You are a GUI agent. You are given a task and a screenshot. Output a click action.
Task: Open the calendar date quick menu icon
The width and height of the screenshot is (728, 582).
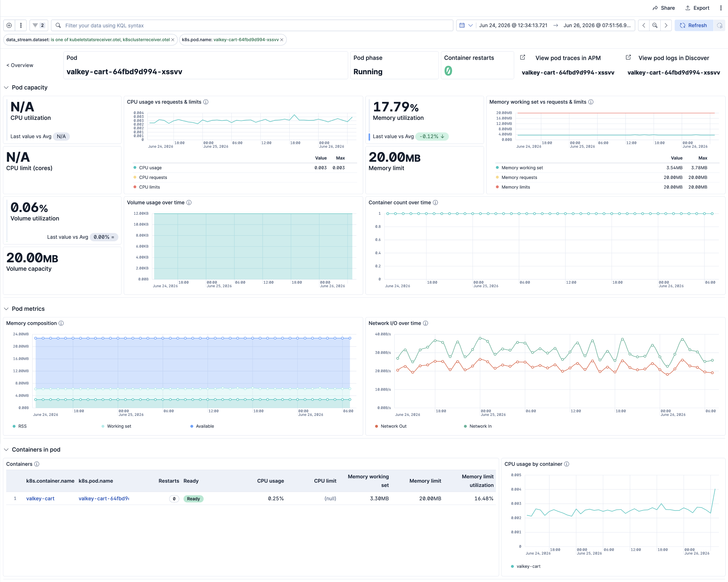point(462,25)
